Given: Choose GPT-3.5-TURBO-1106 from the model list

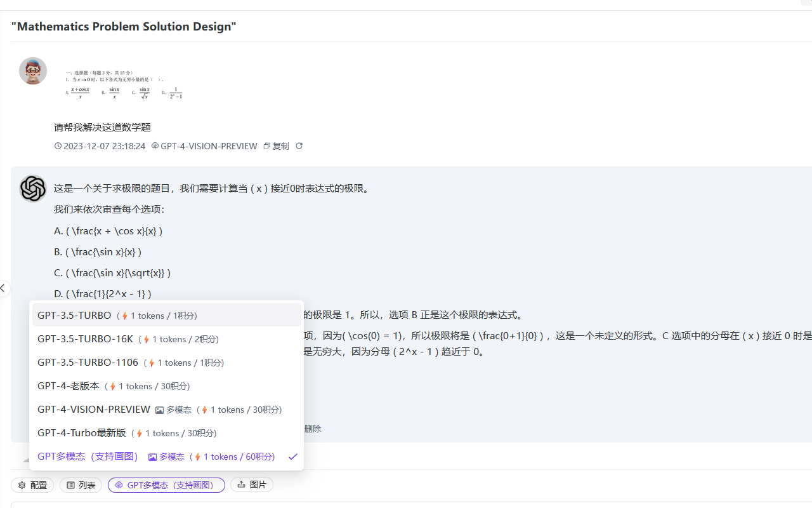Looking at the screenshot, I should point(167,363).
